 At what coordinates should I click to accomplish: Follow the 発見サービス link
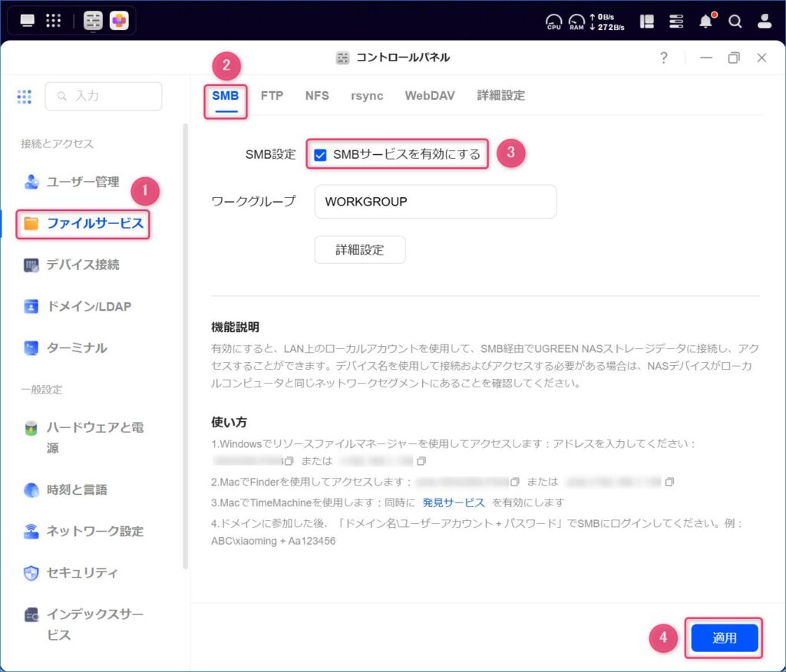pyautogui.click(x=454, y=502)
